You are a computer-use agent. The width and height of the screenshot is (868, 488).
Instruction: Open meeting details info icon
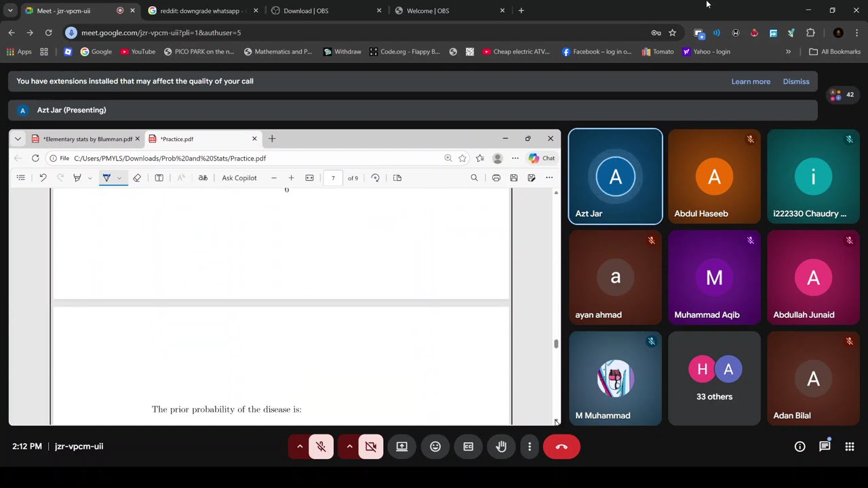[800, 446]
